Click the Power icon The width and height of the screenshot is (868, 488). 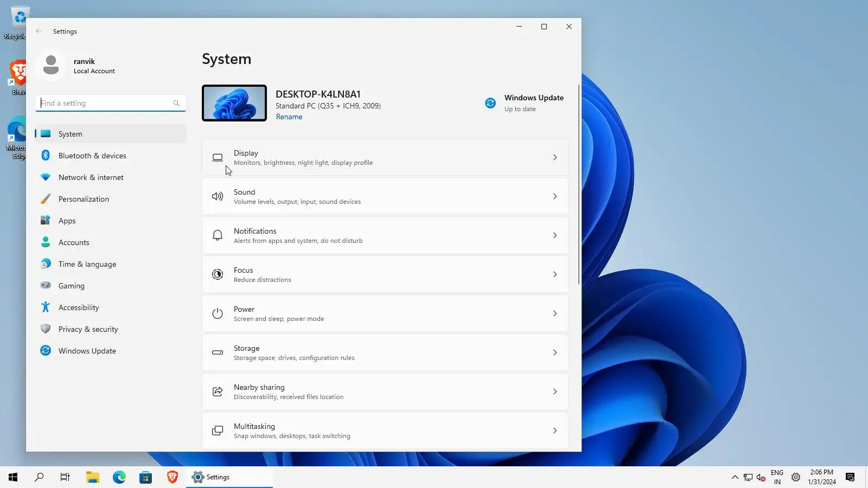pyautogui.click(x=218, y=313)
